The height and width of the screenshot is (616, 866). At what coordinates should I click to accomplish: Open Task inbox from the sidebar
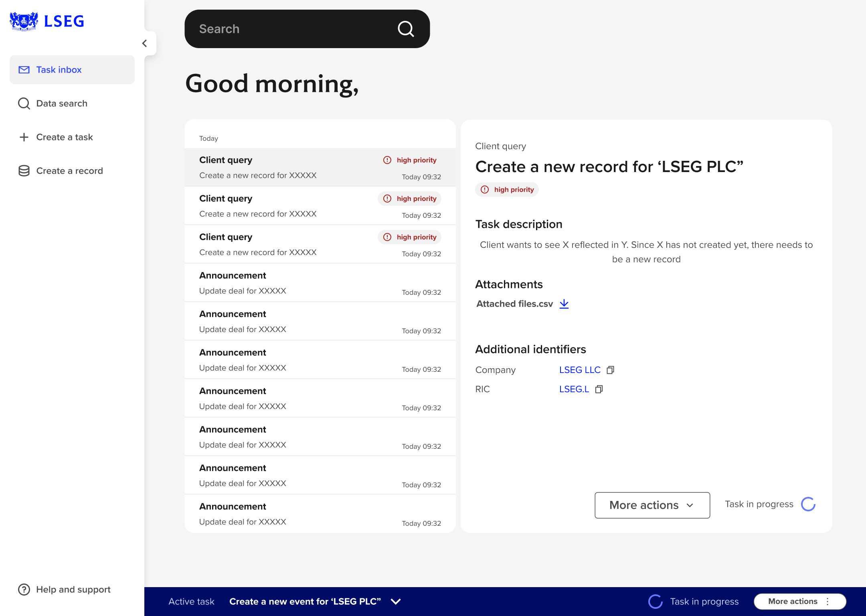pyautogui.click(x=59, y=70)
